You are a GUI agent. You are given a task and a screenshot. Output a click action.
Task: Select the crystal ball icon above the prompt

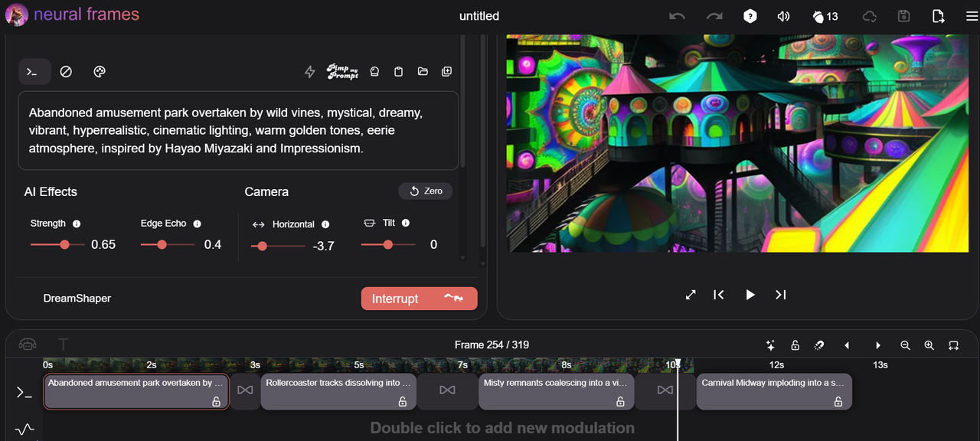click(x=374, y=71)
